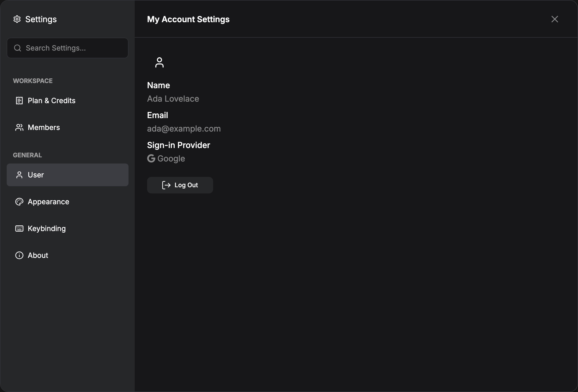Viewport: 578px width, 392px height.
Task: Click the magnifier icon in search box
Action: tap(18, 48)
